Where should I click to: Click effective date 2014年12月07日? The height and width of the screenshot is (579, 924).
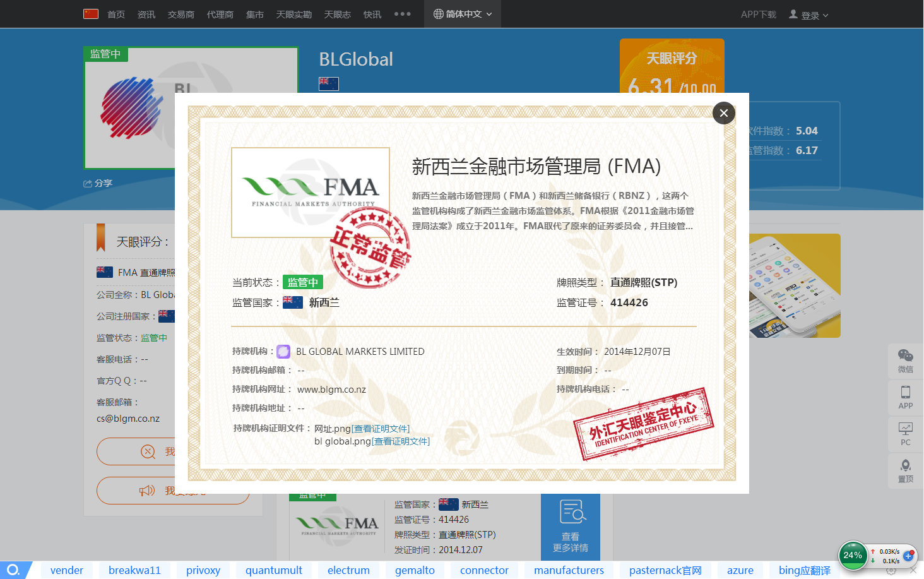637,352
